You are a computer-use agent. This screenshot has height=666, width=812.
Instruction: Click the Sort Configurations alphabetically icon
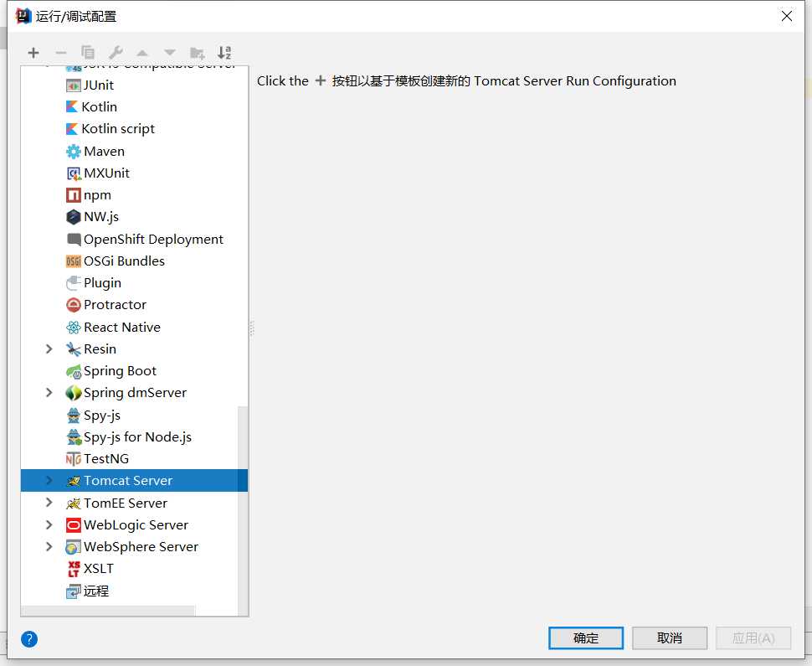224,52
